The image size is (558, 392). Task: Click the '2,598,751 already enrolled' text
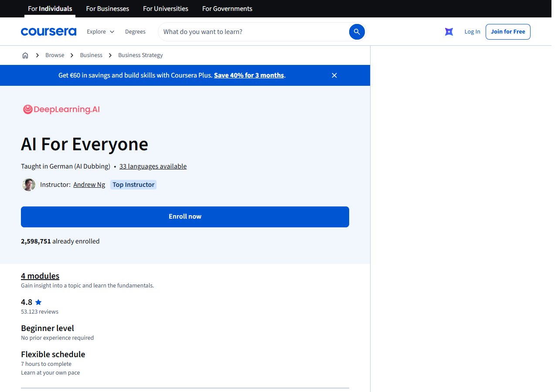[60, 241]
